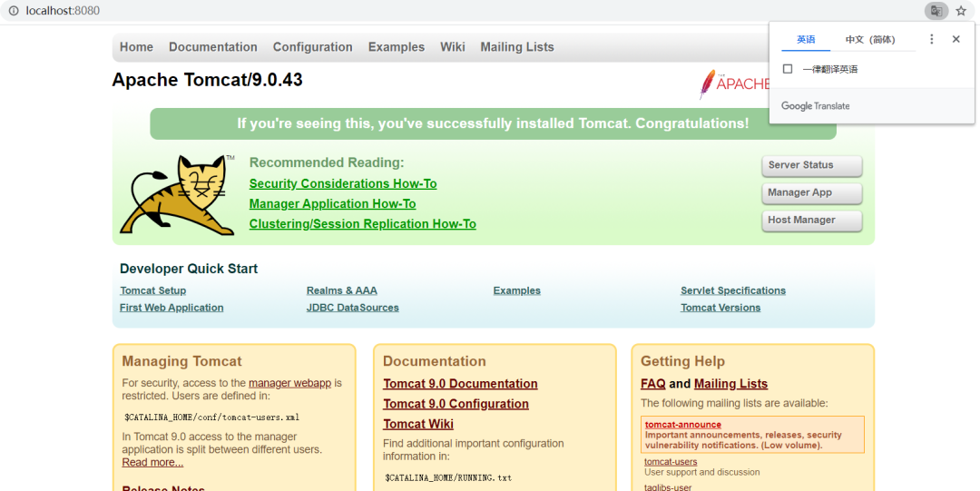Open the Tomcat Wiki link
This screenshot has width=980, height=491.
[418, 424]
